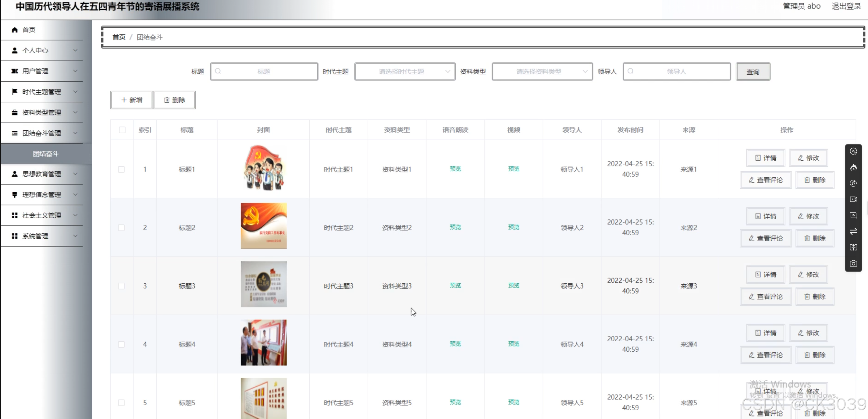Click the camera screenshot icon on right toolbar
The height and width of the screenshot is (419, 868).
pos(853,263)
